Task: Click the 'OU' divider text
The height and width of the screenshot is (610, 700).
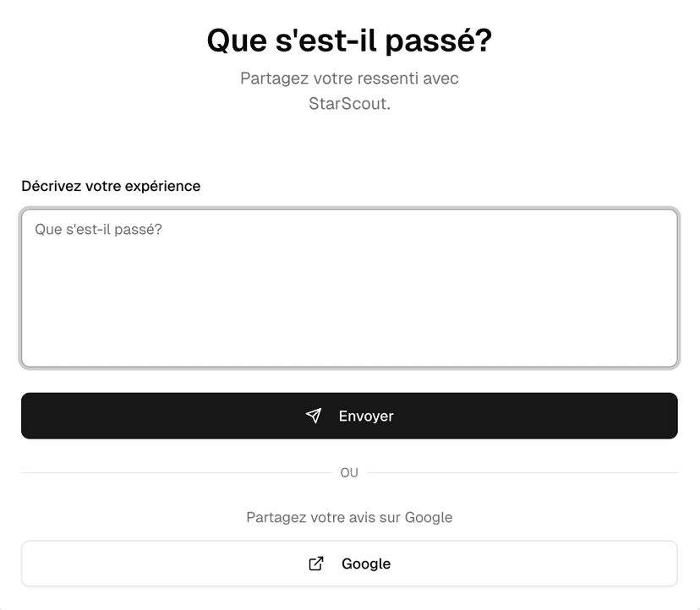Action: click(x=348, y=472)
